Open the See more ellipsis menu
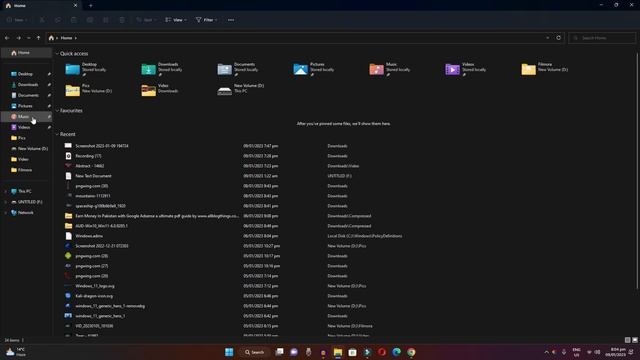640x360 pixels. (231, 20)
